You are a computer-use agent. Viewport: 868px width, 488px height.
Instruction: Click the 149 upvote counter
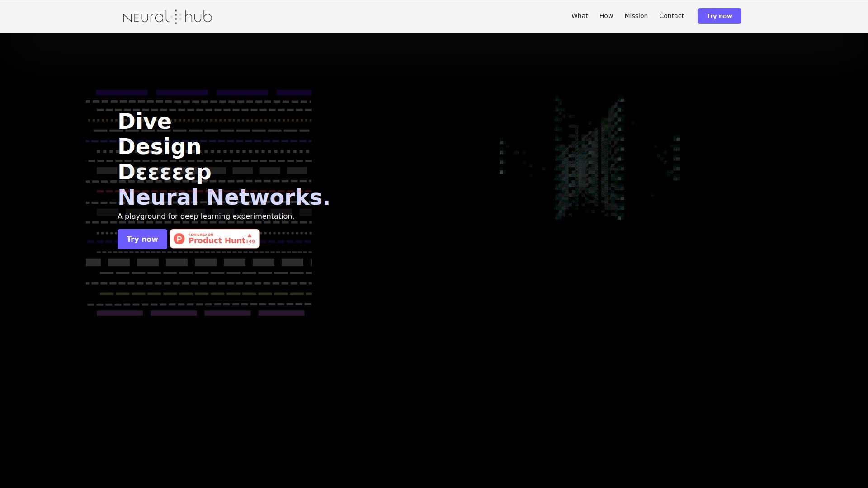click(x=250, y=241)
